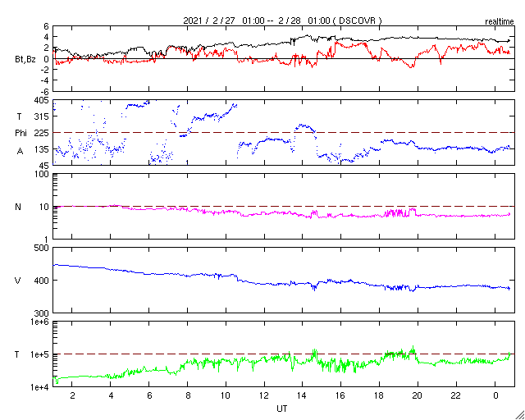
Task: Click the plot title date range text
Action: [x=282, y=21]
